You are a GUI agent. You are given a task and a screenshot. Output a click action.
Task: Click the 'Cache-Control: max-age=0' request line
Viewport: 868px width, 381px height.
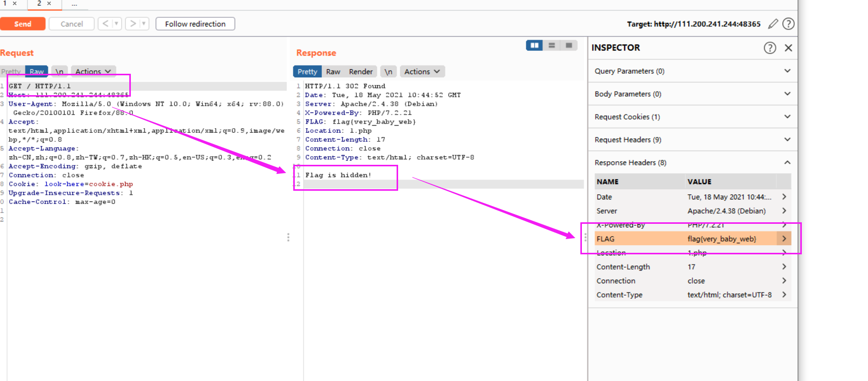[x=62, y=202]
